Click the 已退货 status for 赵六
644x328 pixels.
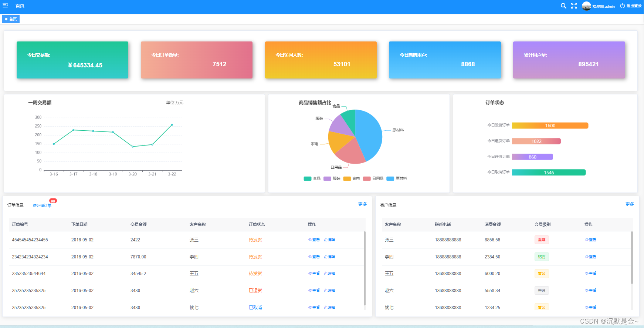pyautogui.click(x=255, y=291)
